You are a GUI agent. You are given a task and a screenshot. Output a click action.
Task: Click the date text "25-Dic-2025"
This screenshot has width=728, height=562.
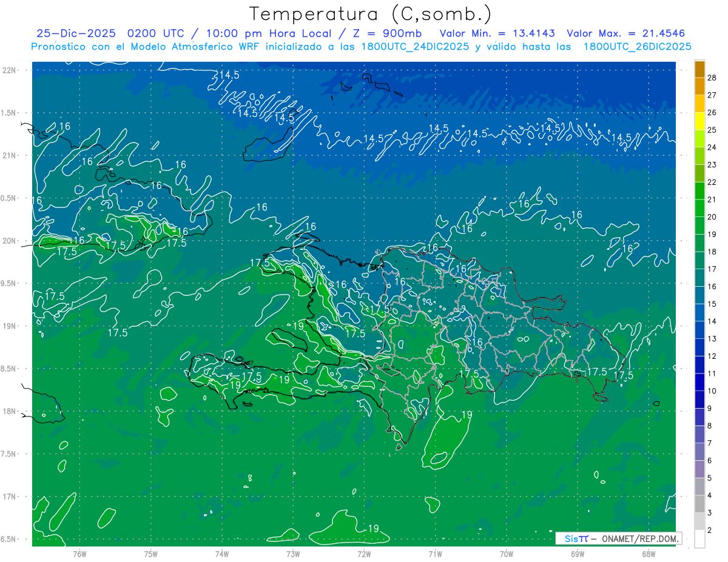[76, 33]
